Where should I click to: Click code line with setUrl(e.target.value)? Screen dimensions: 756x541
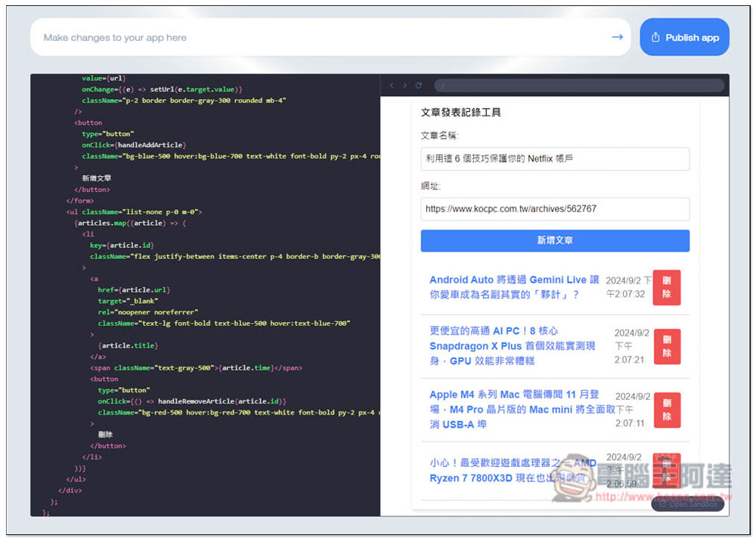(162, 89)
